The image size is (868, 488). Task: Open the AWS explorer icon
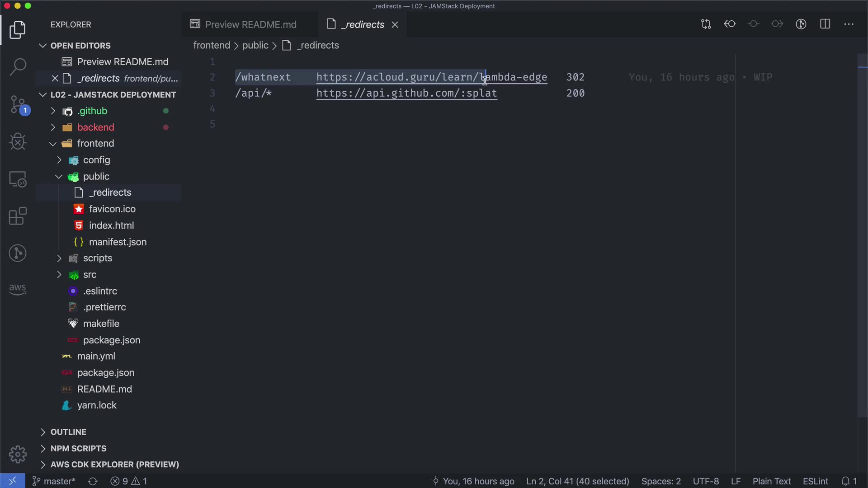[x=18, y=289]
